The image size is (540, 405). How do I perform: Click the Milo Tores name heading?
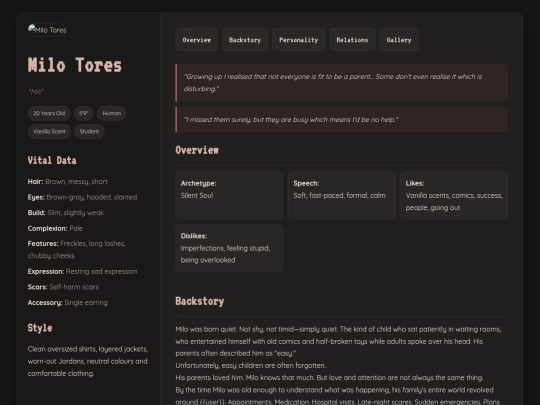75,65
